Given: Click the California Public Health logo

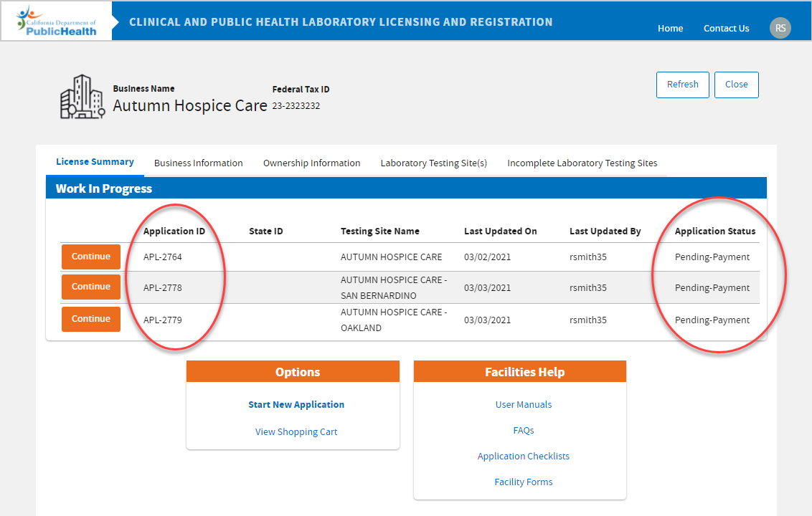Looking at the screenshot, I should coord(57,21).
